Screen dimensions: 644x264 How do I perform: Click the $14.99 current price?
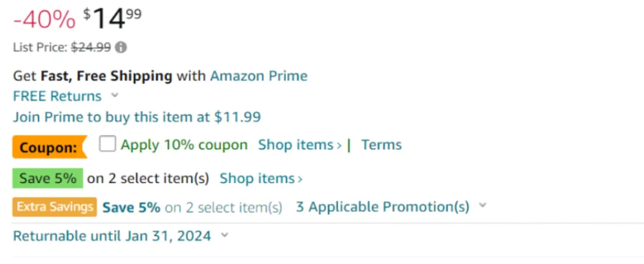click(x=112, y=20)
